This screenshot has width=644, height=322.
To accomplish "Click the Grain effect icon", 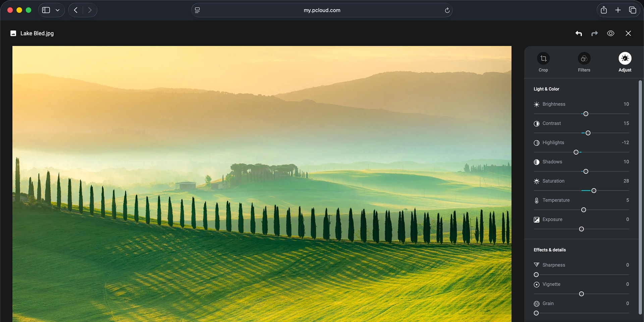I will pos(537,304).
